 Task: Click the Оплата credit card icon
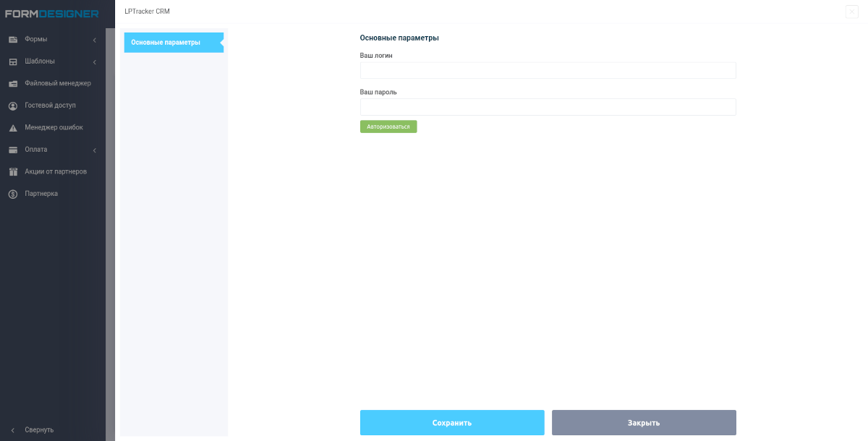[13, 150]
